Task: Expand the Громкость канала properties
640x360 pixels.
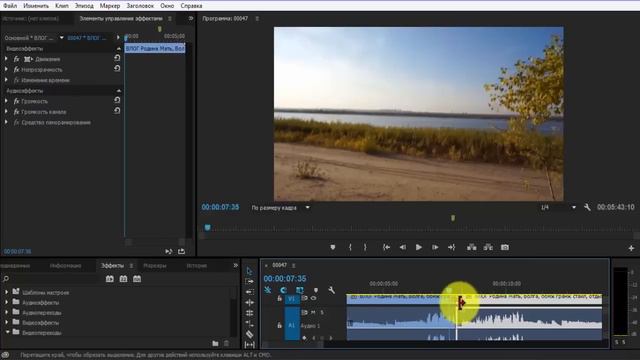Action: click(x=6, y=111)
